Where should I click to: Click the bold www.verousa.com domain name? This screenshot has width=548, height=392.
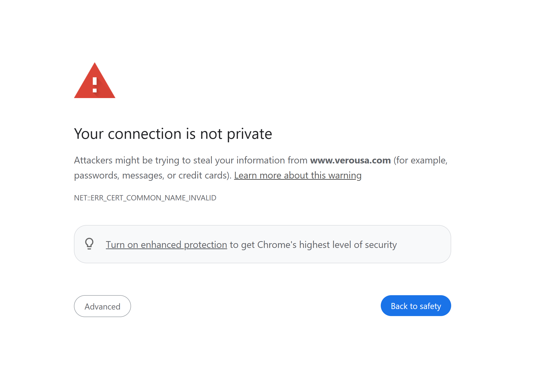[x=350, y=160]
